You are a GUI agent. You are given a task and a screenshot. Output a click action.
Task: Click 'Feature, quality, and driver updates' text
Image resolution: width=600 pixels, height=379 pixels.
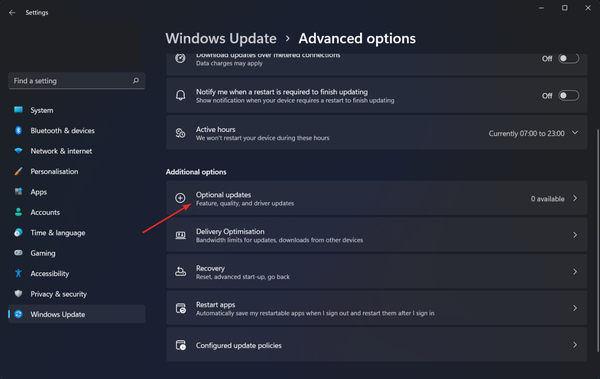tap(245, 203)
